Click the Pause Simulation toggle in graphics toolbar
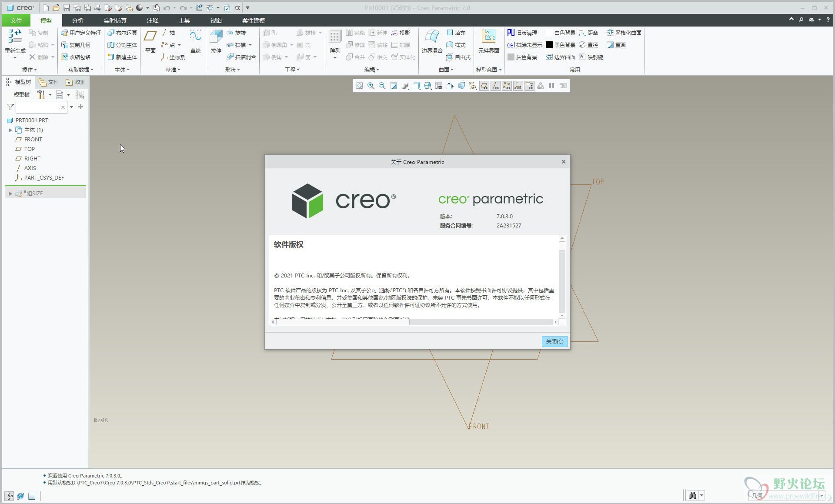The image size is (835, 504). click(x=552, y=86)
